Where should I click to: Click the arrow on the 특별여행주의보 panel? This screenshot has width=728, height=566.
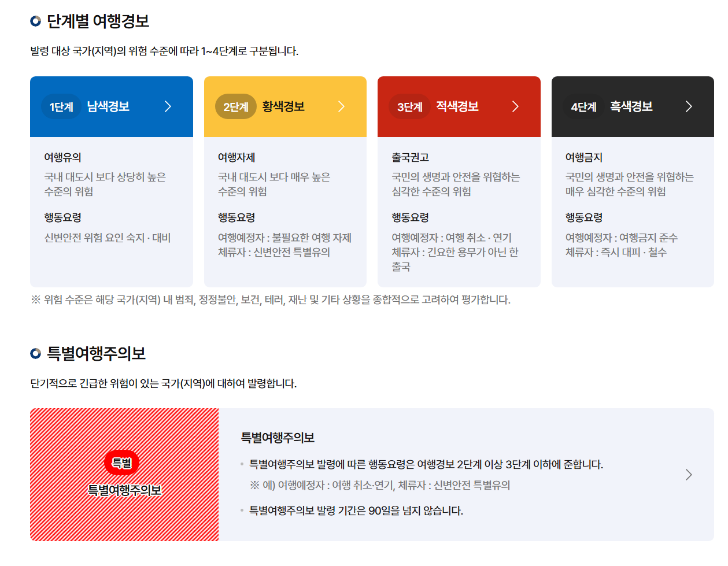[689, 475]
